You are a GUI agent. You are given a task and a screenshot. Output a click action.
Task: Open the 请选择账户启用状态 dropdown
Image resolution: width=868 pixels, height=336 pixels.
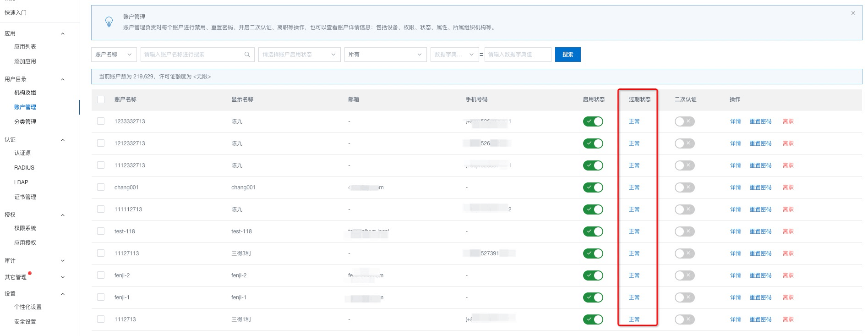coord(299,55)
